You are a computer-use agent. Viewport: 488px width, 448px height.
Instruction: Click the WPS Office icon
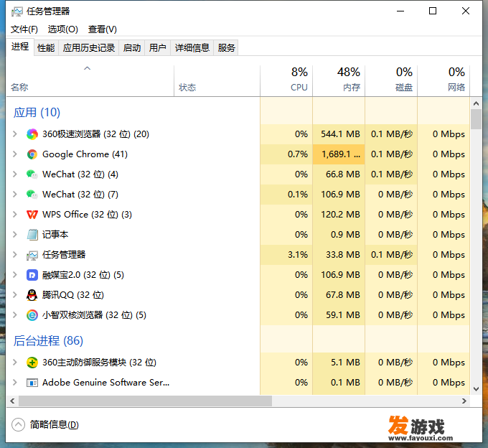point(32,215)
